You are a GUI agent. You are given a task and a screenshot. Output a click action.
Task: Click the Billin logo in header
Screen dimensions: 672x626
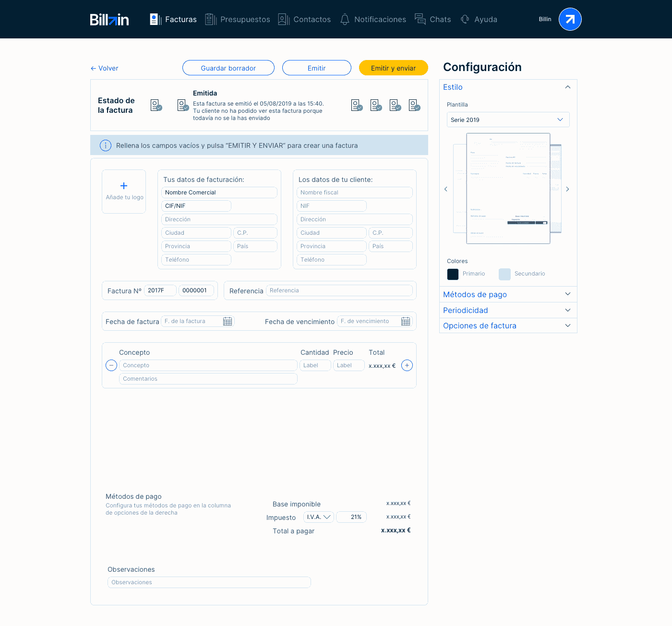coord(109,20)
